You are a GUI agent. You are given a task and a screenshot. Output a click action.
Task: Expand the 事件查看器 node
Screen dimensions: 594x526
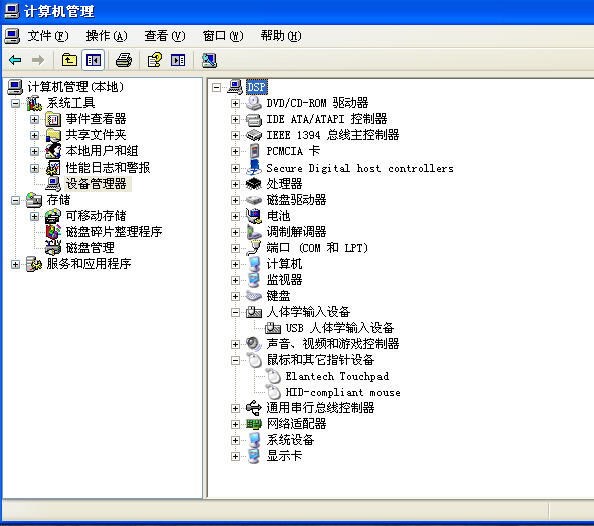pos(34,120)
